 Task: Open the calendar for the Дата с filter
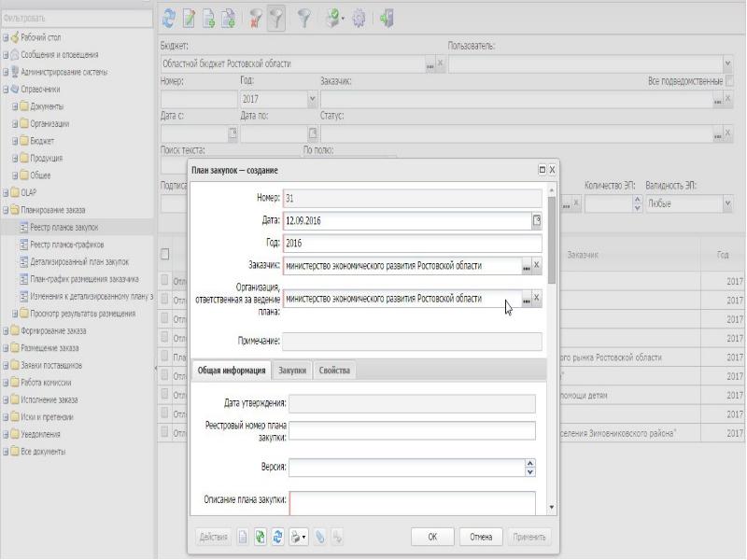pos(233,133)
